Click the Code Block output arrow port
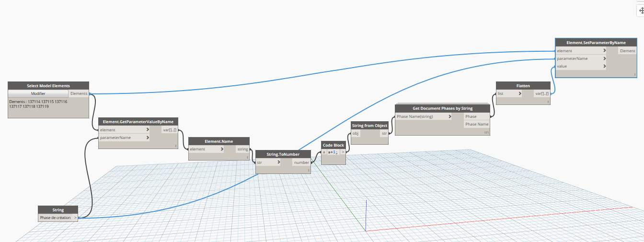Viewport: 644px width, 242px height. coord(343,152)
